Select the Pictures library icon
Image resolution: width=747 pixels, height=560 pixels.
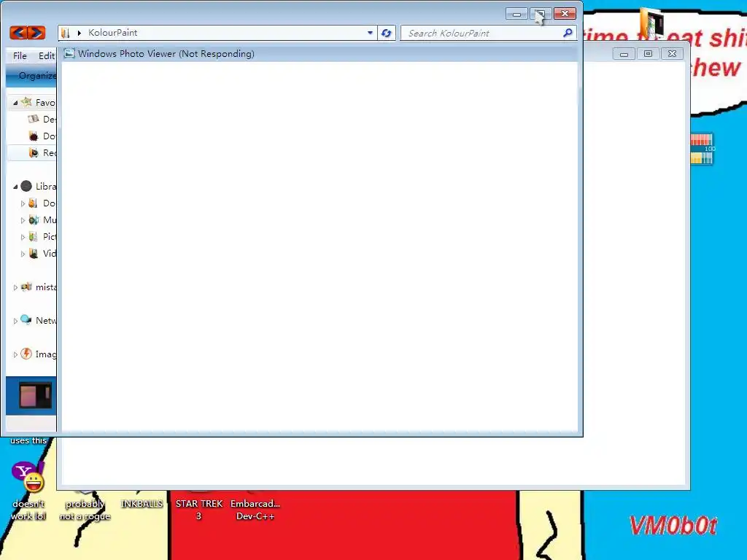33,237
